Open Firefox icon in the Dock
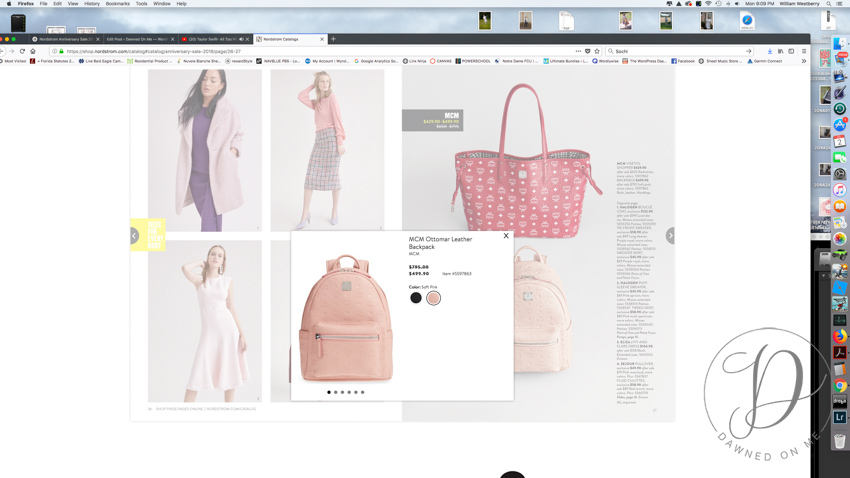Viewport: 850px width, 478px height. (840, 336)
